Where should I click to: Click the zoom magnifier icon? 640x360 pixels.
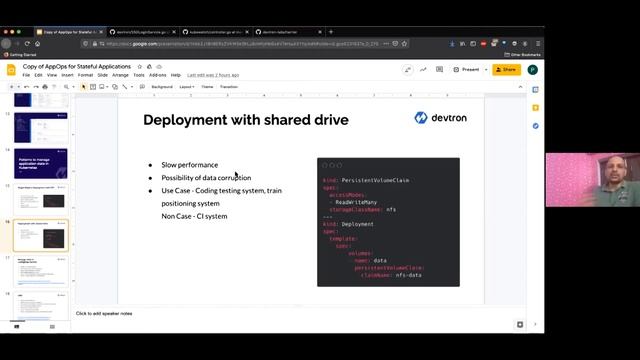(66, 87)
